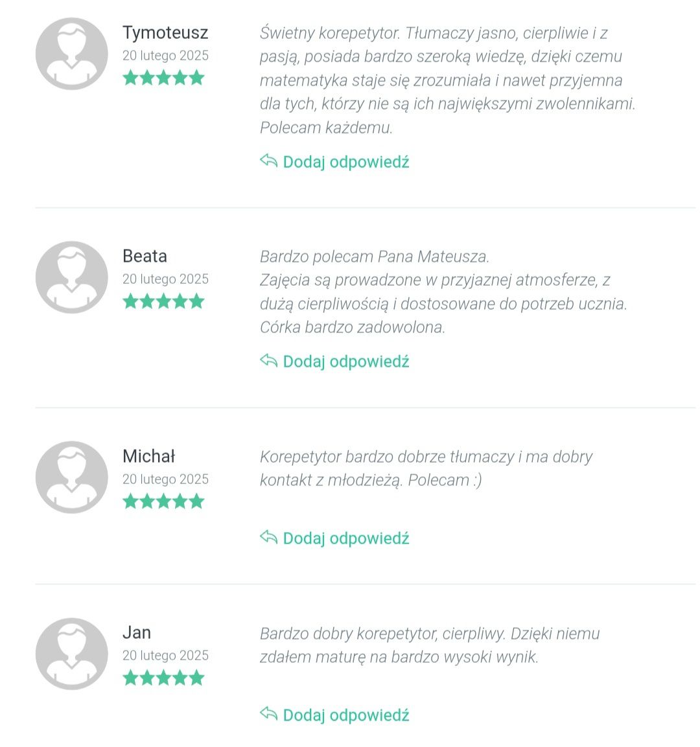
Task: Click Jan's profile avatar icon
Action: coord(71,654)
